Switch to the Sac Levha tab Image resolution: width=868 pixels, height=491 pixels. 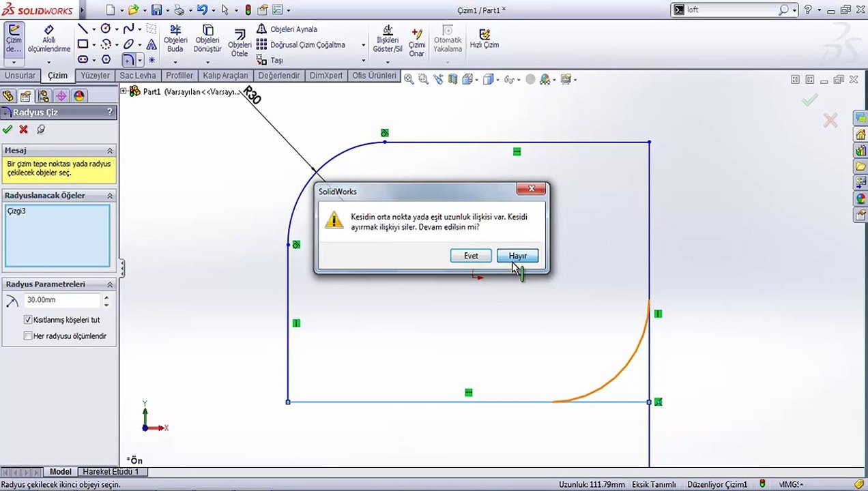[x=138, y=76]
